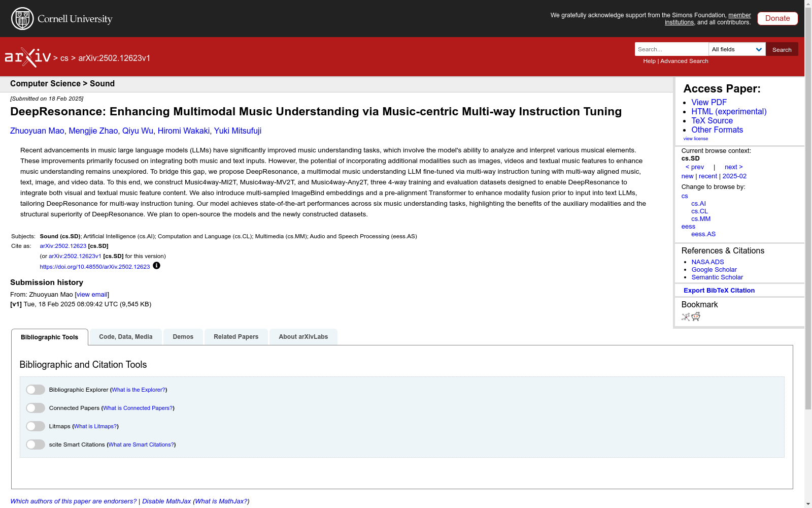
Task: Click Disable MathJax link
Action: 166,501
